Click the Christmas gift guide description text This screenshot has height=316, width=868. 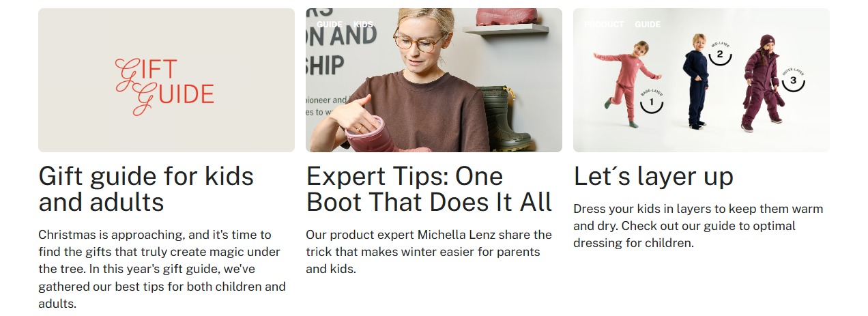pos(162,269)
